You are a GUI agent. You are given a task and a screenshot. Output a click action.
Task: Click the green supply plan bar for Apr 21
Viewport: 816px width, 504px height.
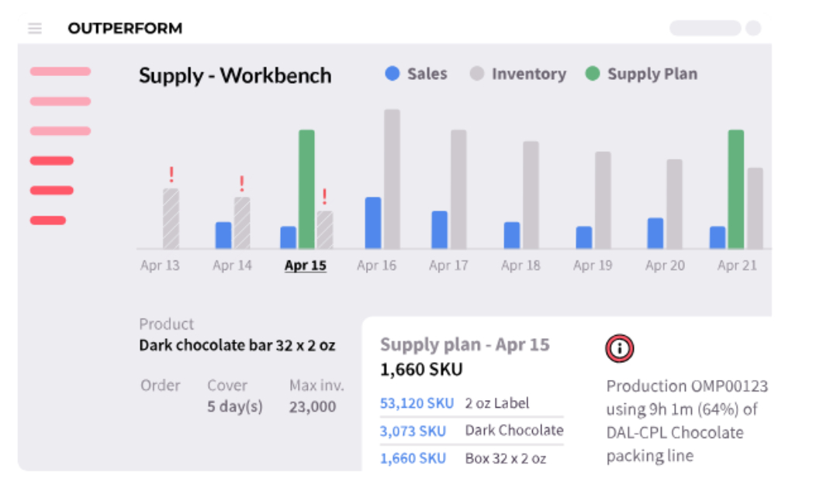click(736, 189)
